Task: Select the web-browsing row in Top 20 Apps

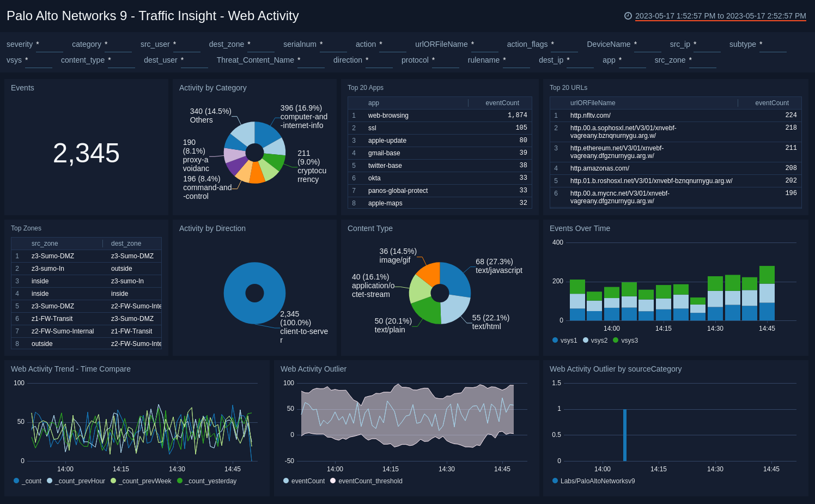Action: (x=388, y=115)
